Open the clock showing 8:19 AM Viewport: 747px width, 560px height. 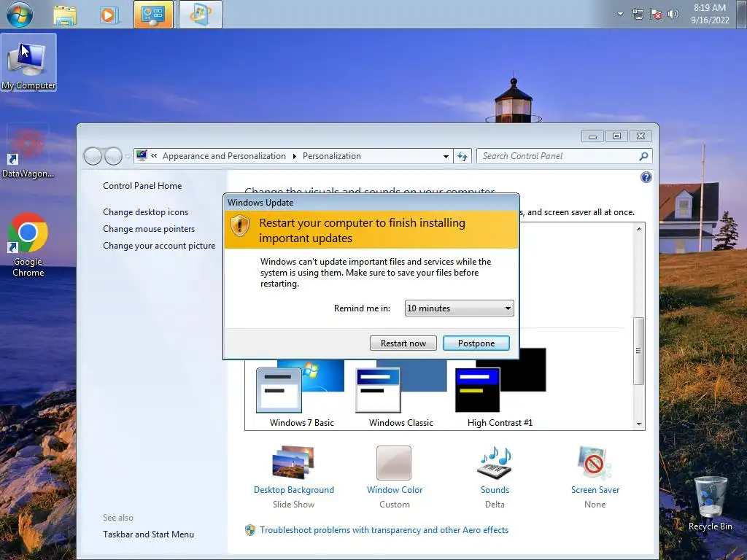pyautogui.click(x=710, y=14)
